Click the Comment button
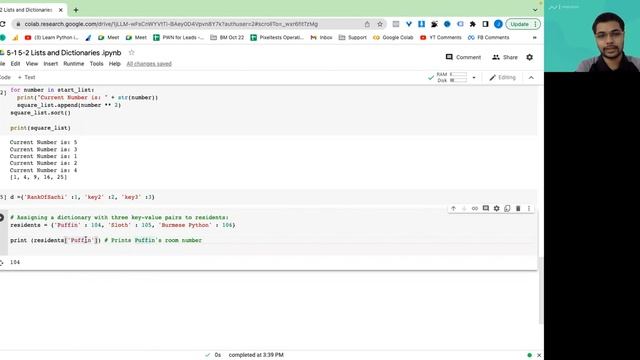640x360 pixels. click(463, 57)
